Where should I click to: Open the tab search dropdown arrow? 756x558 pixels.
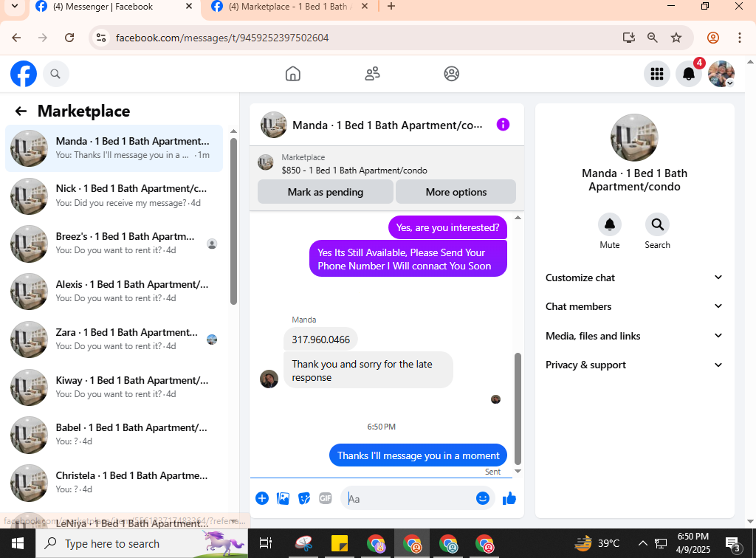coord(15,7)
